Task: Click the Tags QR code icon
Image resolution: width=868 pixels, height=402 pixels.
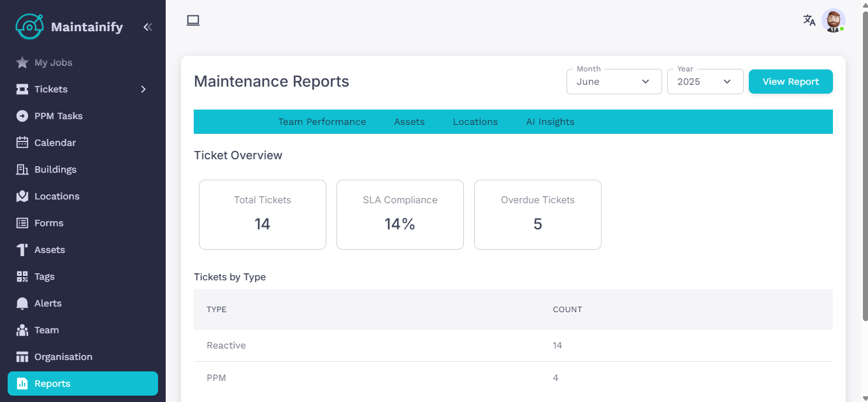Action: 22,276
